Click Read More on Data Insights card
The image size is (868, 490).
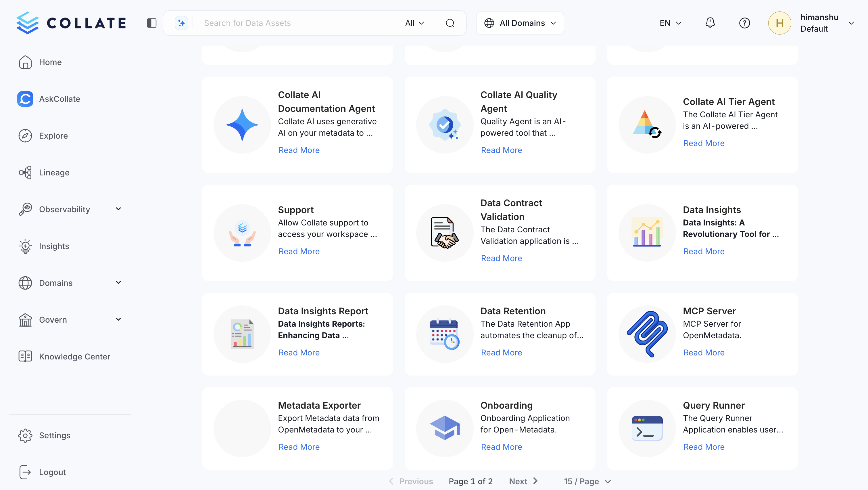click(x=704, y=251)
